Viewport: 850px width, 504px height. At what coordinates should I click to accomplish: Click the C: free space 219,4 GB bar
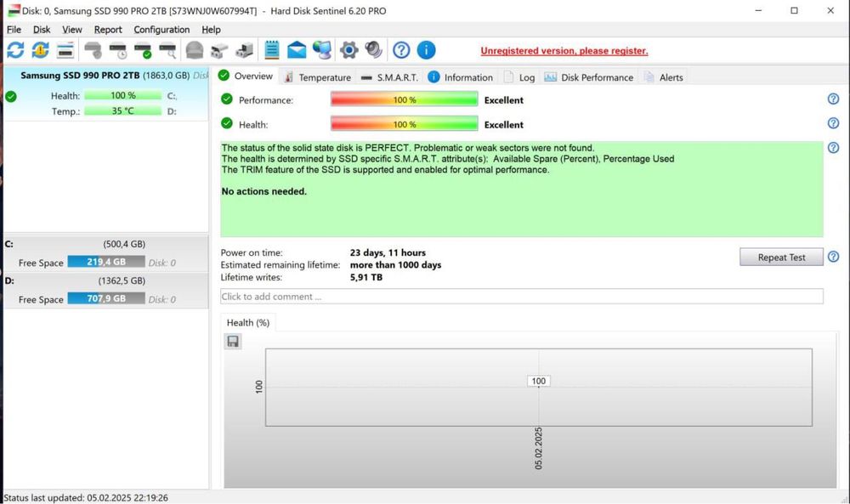pos(106,263)
